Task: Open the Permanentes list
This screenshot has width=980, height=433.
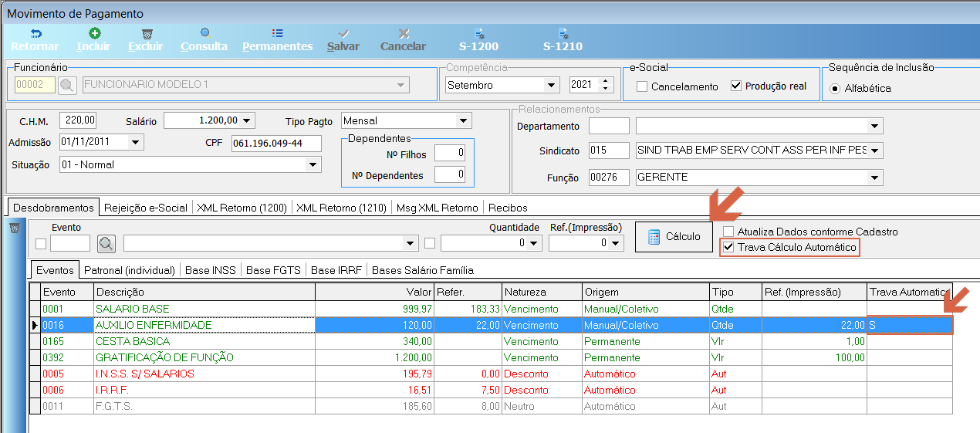Action: (278, 40)
